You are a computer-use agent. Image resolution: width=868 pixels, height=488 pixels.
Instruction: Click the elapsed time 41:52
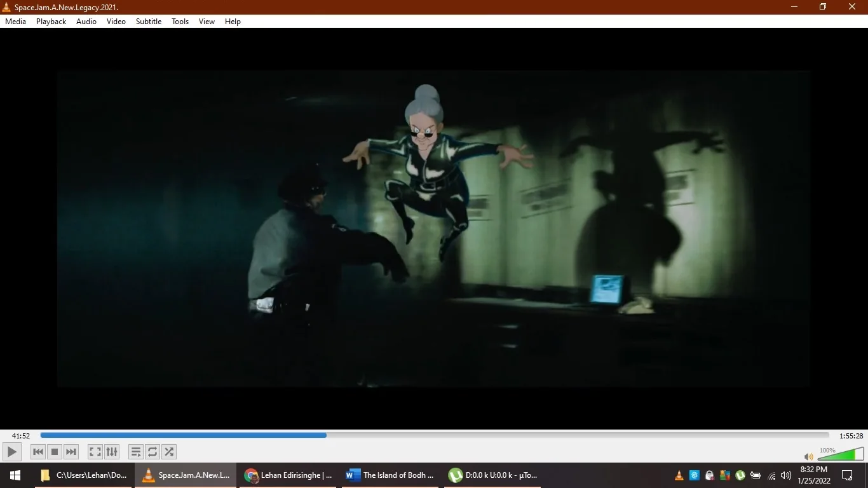click(x=21, y=436)
